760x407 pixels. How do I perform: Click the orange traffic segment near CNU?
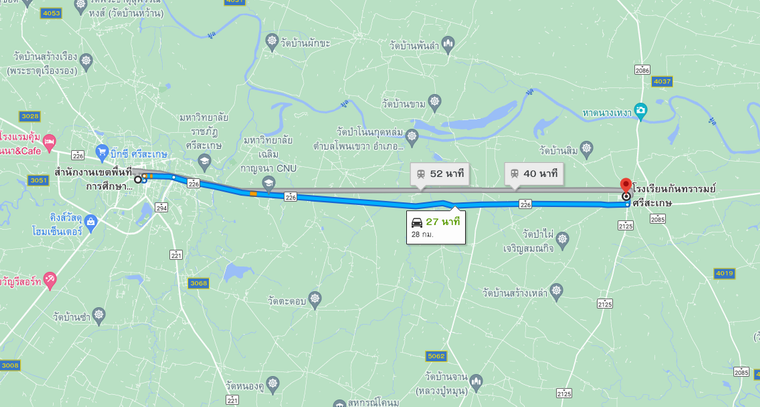(x=253, y=194)
